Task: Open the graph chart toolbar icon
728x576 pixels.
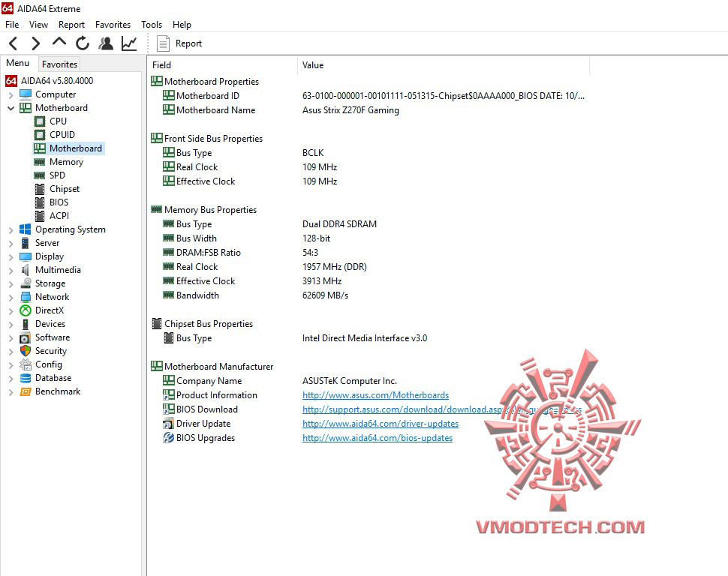Action: click(x=129, y=43)
